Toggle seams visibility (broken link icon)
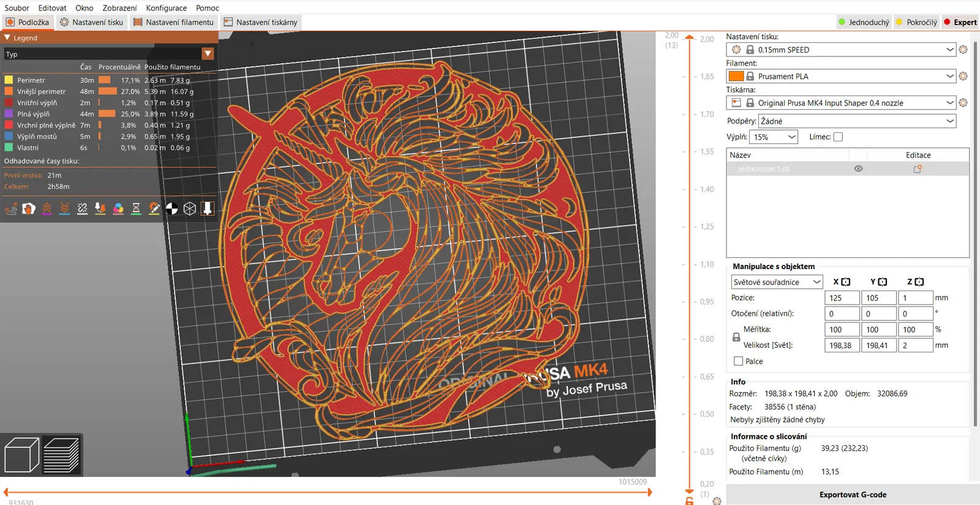This screenshot has width=980, height=505. pyautogui.click(x=83, y=209)
